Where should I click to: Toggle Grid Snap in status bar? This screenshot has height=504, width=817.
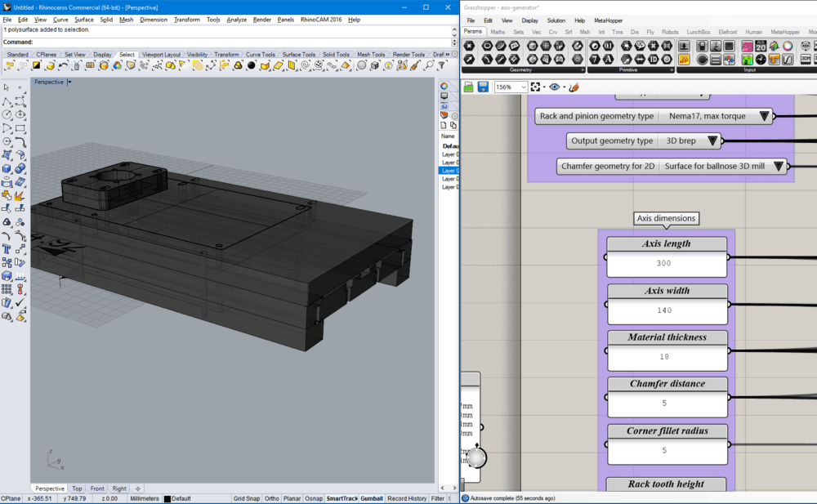tap(246, 498)
